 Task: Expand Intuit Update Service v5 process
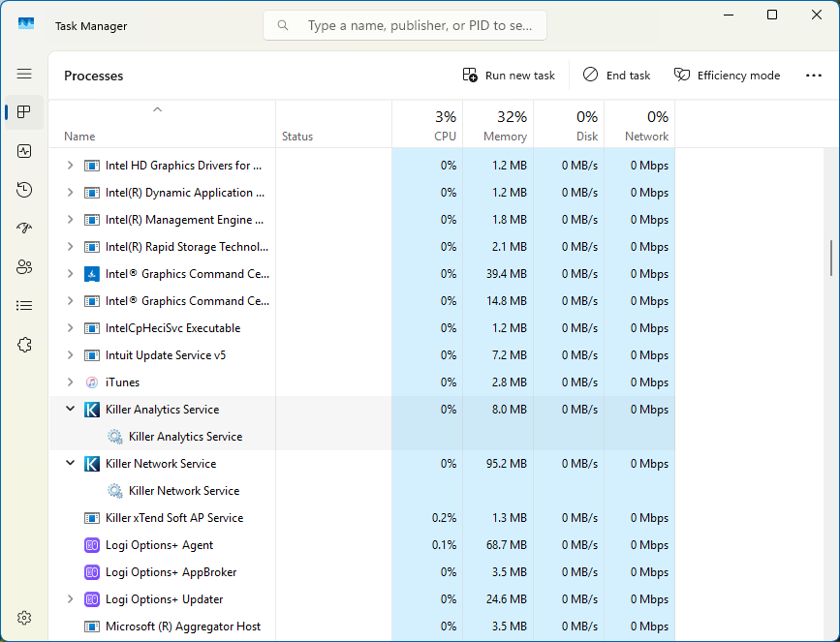(x=70, y=355)
